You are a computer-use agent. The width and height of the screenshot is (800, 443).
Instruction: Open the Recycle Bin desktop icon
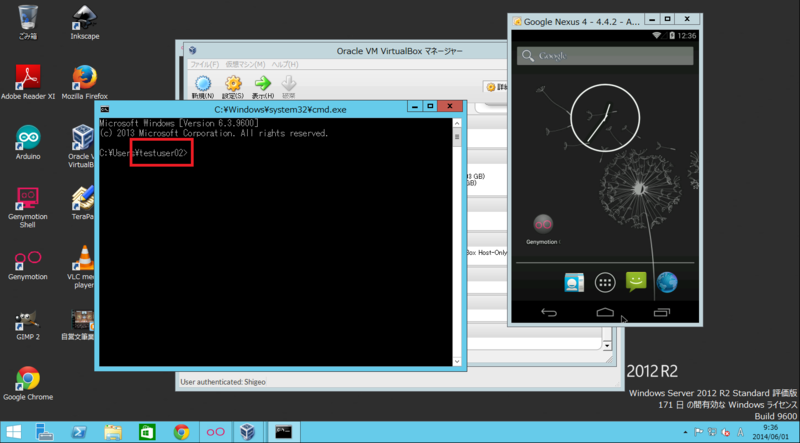(x=28, y=22)
